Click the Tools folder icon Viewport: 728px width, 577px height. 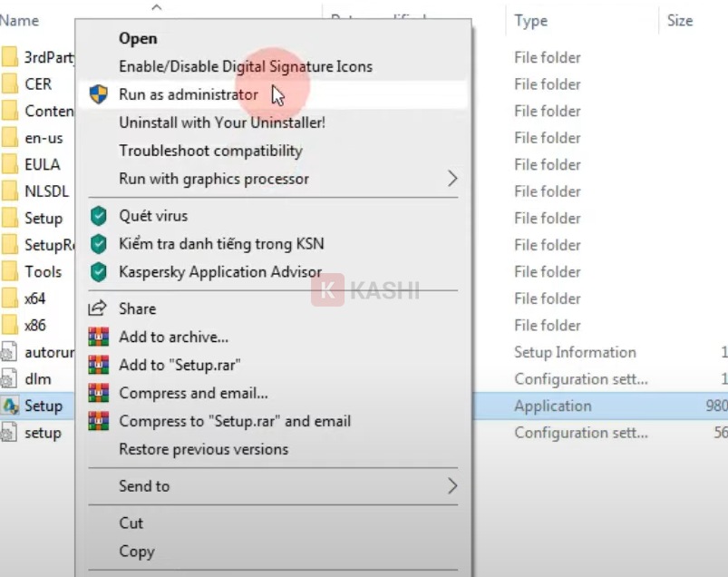tap(11, 271)
